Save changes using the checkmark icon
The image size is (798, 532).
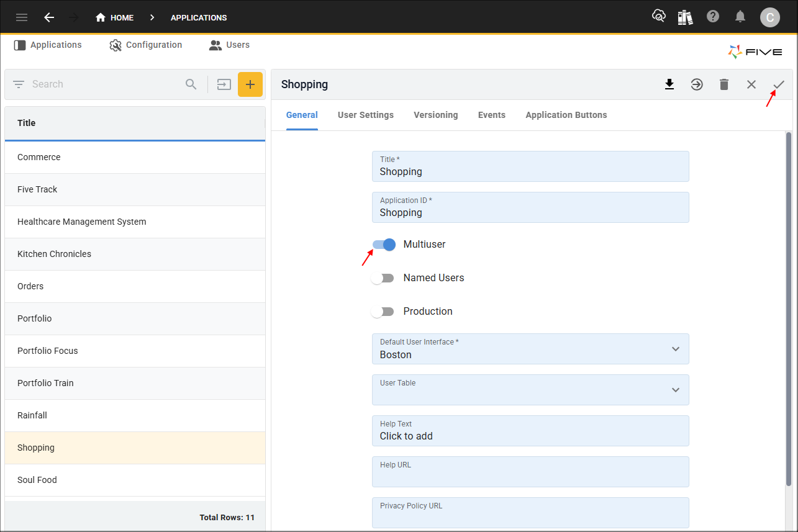click(x=779, y=84)
